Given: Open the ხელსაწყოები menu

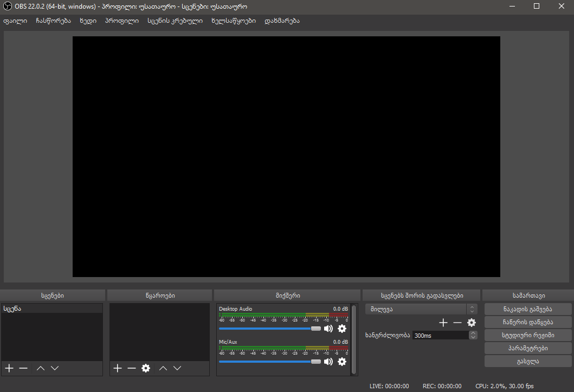Looking at the screenshot, I should 234,21.
